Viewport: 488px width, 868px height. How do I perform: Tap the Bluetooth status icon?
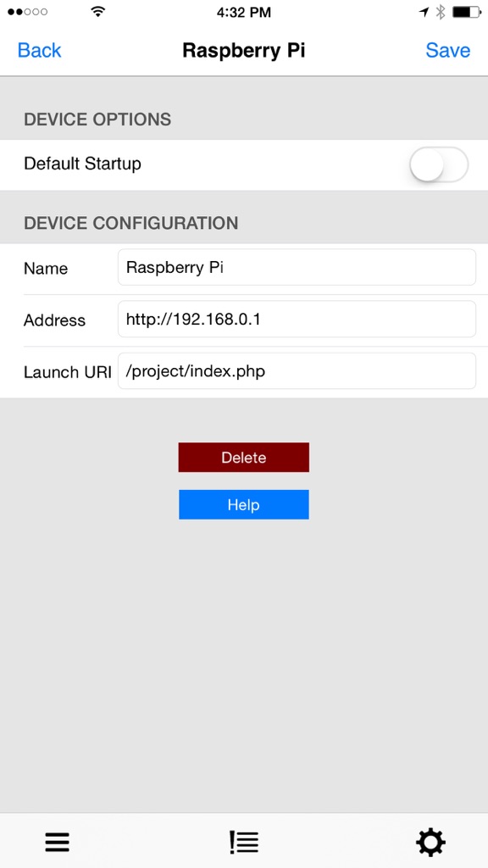coord(441,12)
